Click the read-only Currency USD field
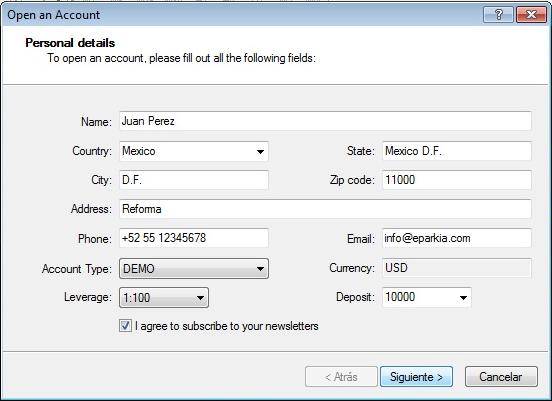 pyautogui.click(x=457, y=268)
